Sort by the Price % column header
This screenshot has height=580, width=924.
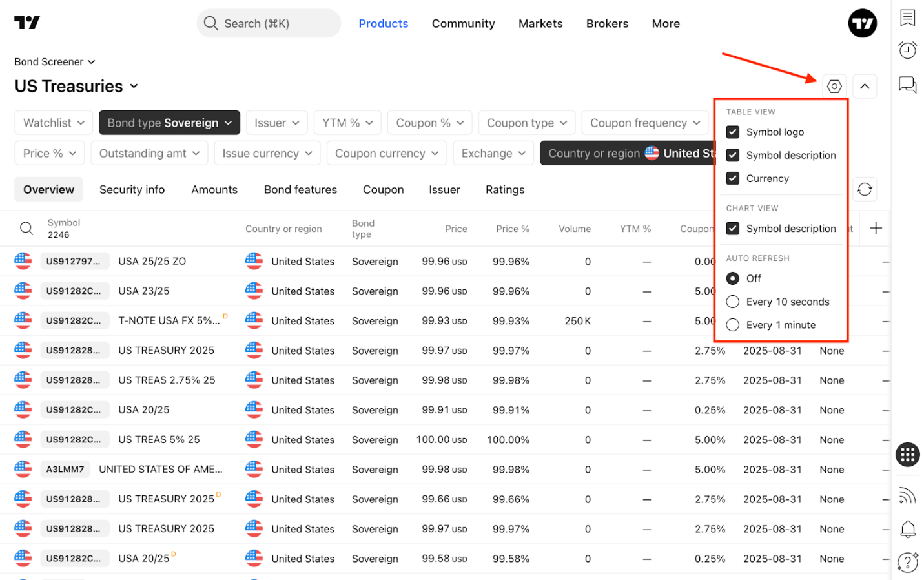coord(513,229)
